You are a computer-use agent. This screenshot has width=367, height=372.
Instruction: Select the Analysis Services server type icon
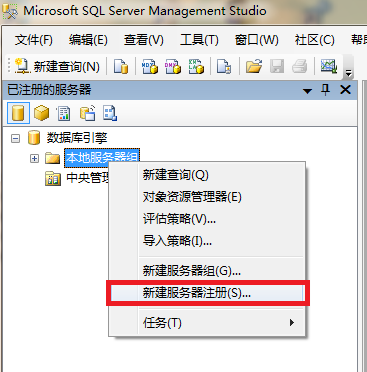[x=42, y=113]
